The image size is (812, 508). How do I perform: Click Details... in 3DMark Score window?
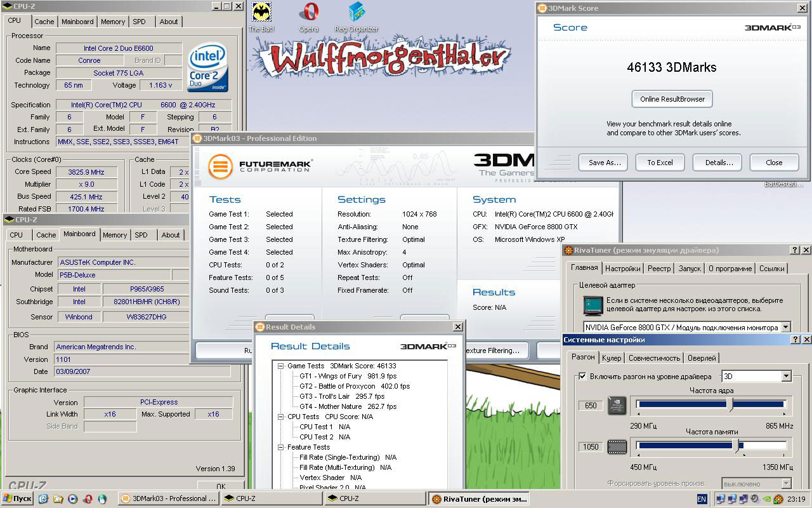tap(719, 163)
